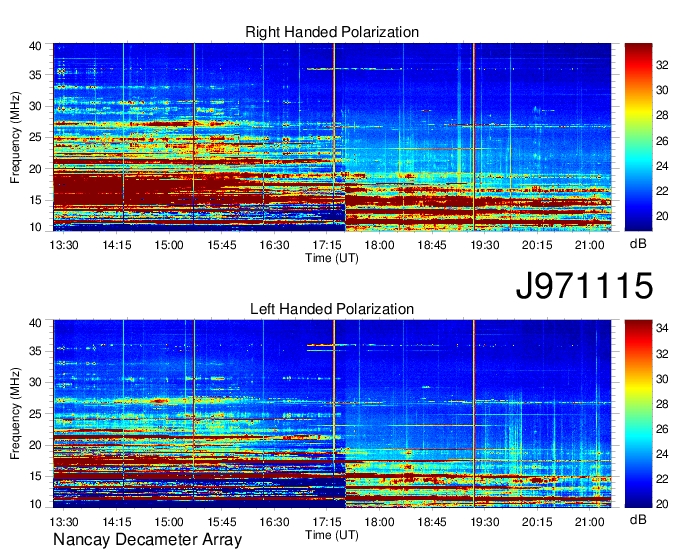Click the 15:00 tick on the left-handed plot
The image size is (680, 552).
(x=169, y=522)
